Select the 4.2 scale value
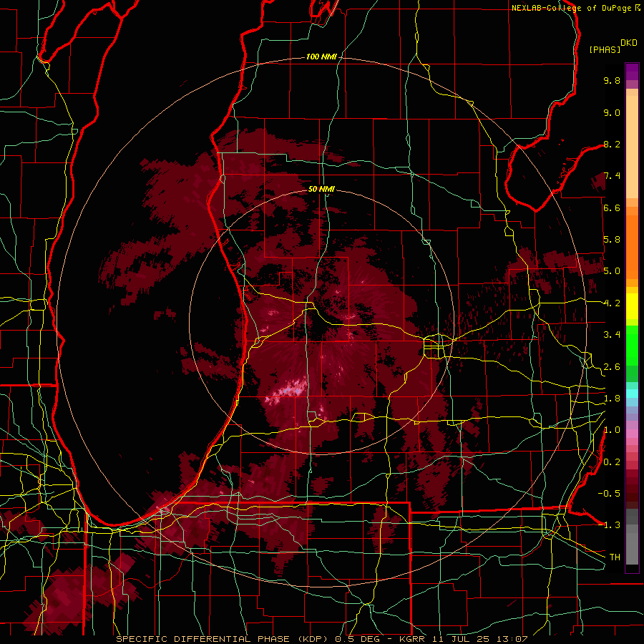The height and width of the screenshot is (644, 644). [x=612, y=303]
